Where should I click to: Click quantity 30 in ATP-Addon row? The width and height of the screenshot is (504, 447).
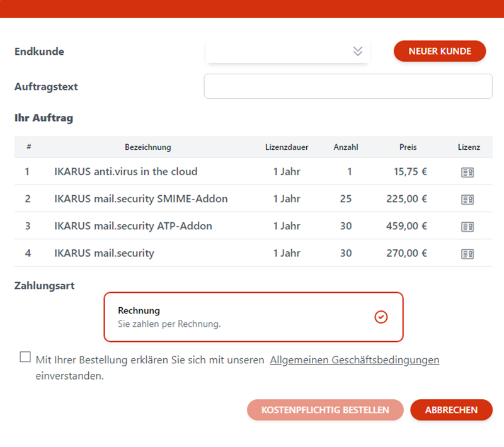(x=346, y=226)
